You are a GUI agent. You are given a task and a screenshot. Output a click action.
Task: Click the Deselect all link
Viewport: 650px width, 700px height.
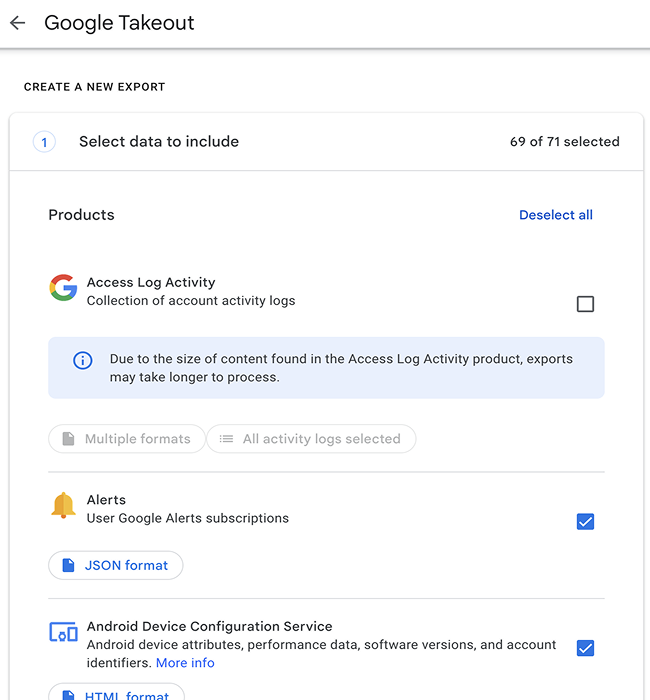point(555,215)
